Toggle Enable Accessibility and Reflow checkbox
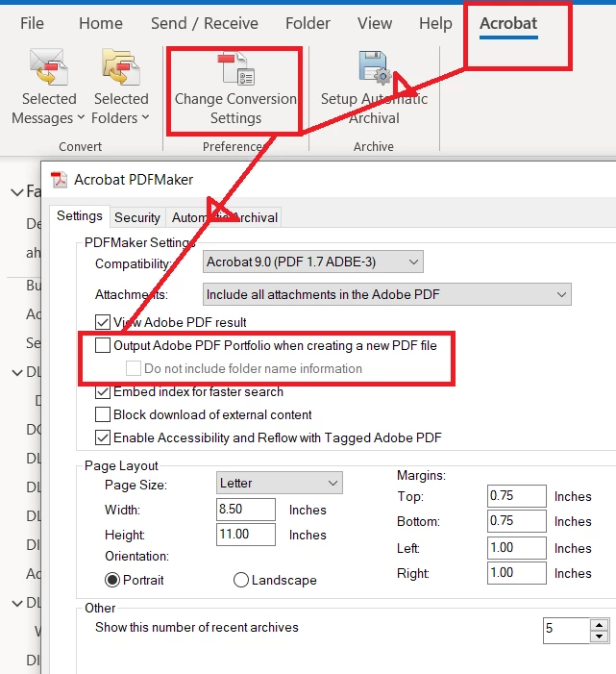 coord(103,438)
